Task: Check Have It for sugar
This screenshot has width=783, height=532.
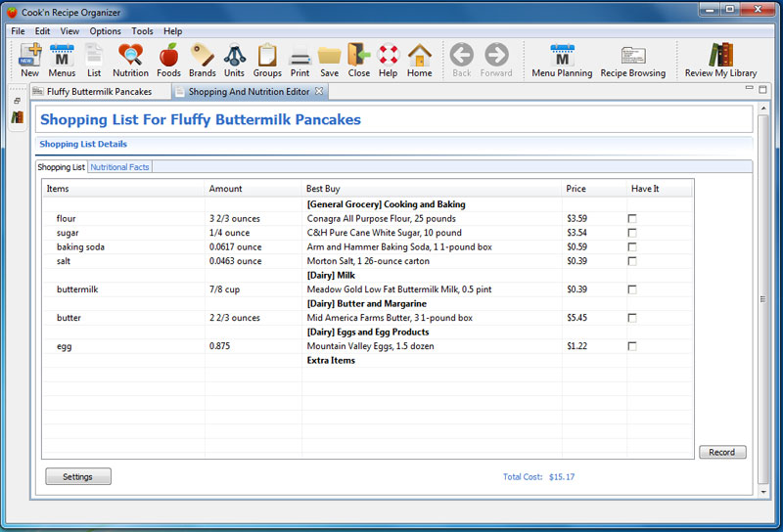Action: pos(632,233)
